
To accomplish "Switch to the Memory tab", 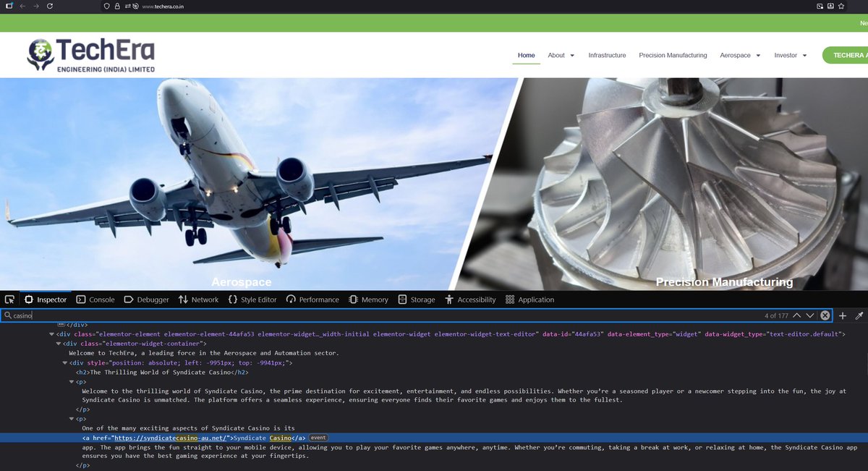I will pos(368,300).
